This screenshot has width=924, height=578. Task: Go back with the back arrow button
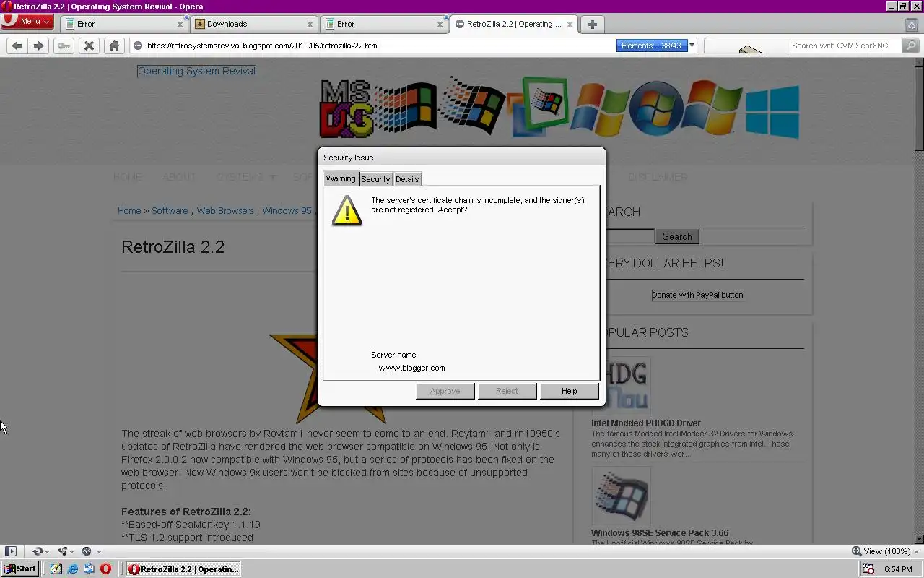pos(17,46)
